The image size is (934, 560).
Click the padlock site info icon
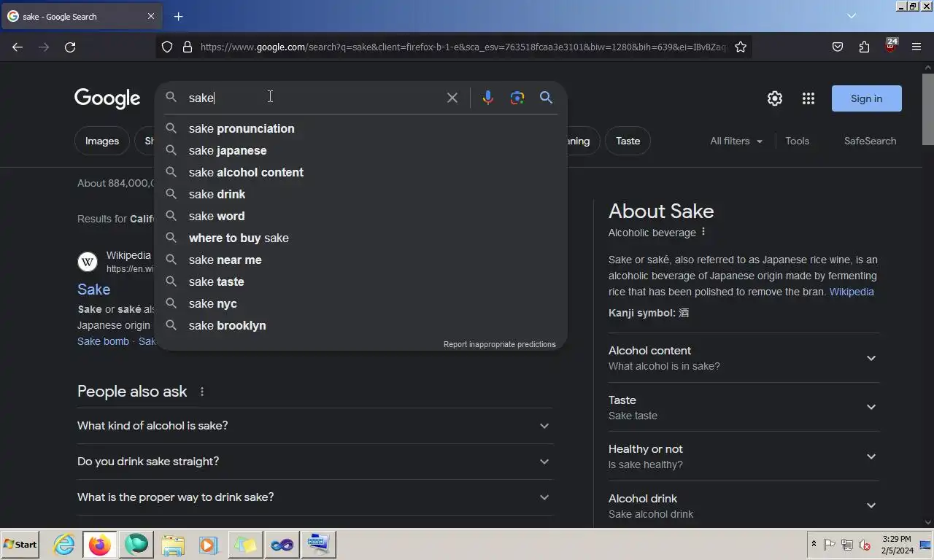[188, 47]
